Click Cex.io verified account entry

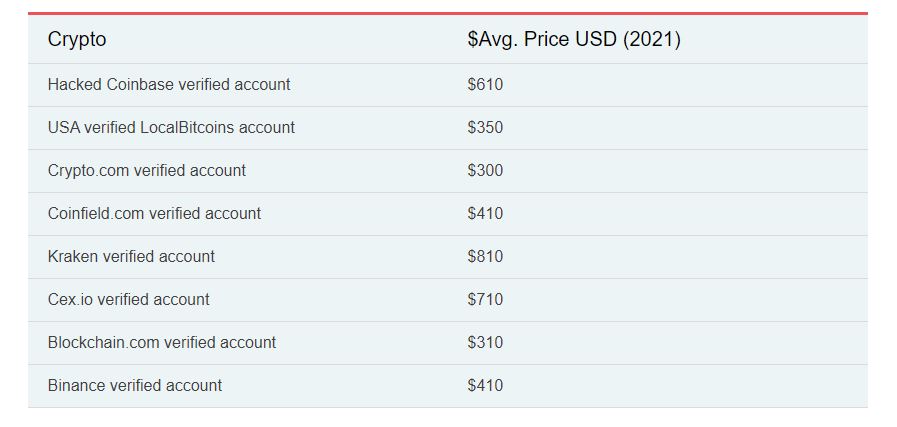coord(129,299)
